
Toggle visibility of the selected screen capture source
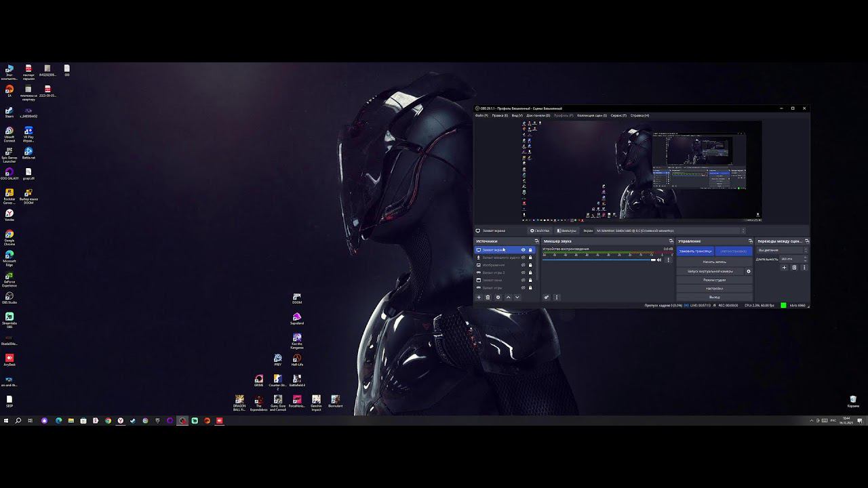click(523, 250)
